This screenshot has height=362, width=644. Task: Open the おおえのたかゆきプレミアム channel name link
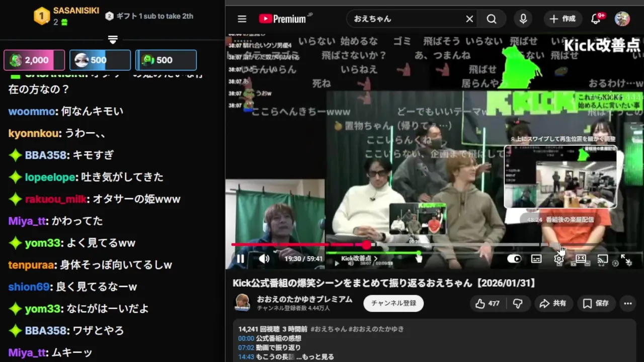coord(304,299)
